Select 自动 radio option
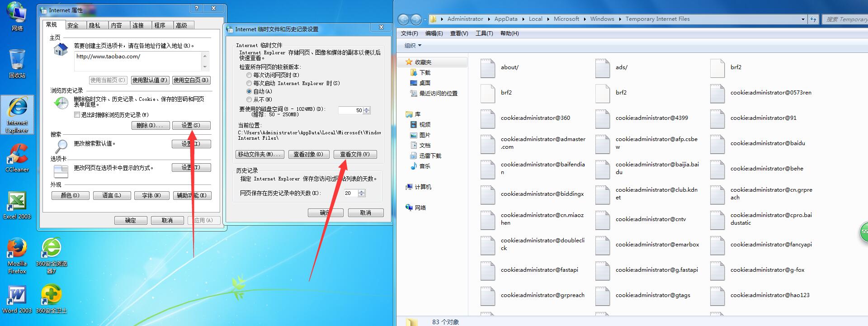Screen dimensions: 868x326 pyautogui.click(x=249, y=91)
